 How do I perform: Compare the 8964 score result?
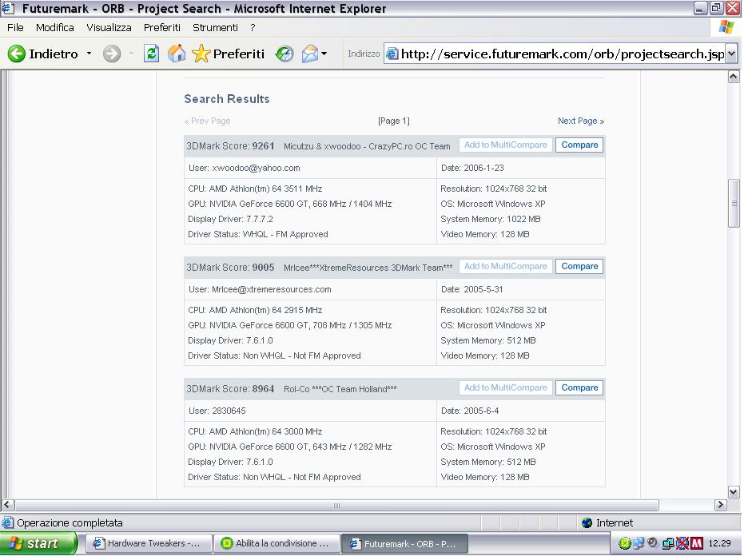(x=579, y=388)
